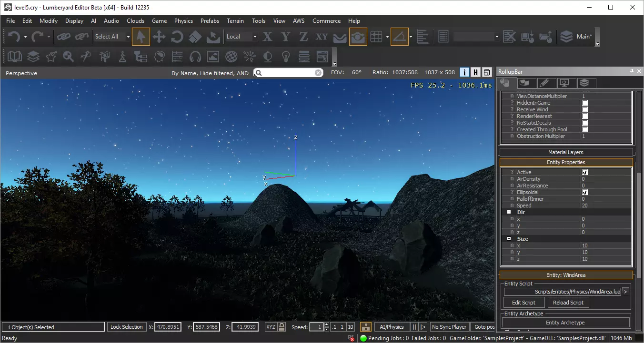Increase the Speed value with up stepper
Viewport: 644px width, 343px height.
(326, 325)
